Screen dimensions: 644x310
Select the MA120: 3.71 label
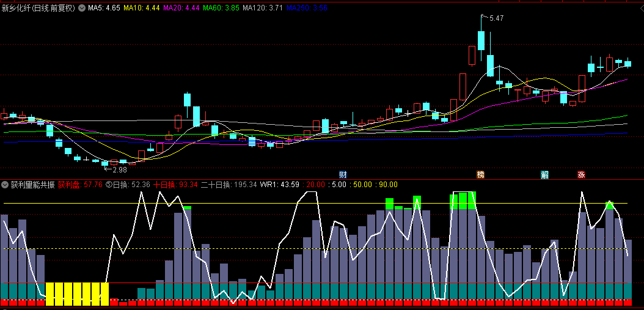[263, 8]
